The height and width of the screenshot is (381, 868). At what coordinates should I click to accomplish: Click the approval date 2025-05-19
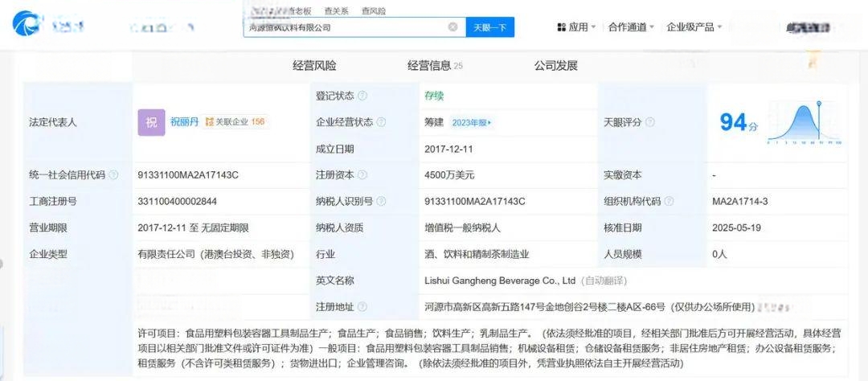(736, 227)
